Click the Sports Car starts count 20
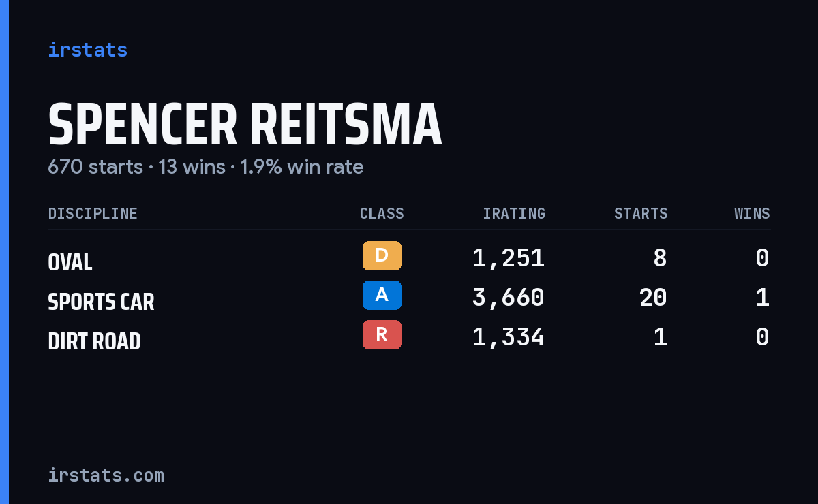The width and height of the screenshot is (818, 504). pos(653,298)
